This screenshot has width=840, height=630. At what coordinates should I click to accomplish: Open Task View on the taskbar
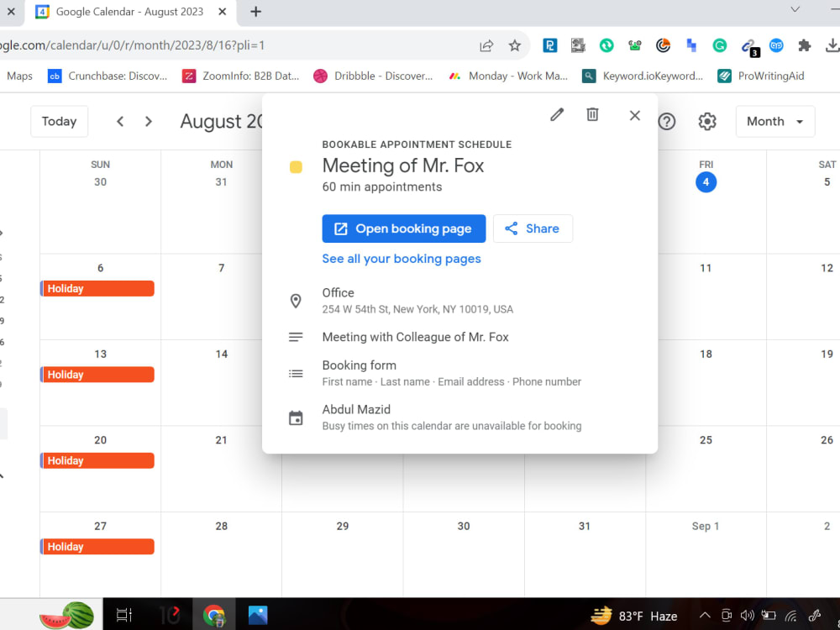click(x=124, y=616)
